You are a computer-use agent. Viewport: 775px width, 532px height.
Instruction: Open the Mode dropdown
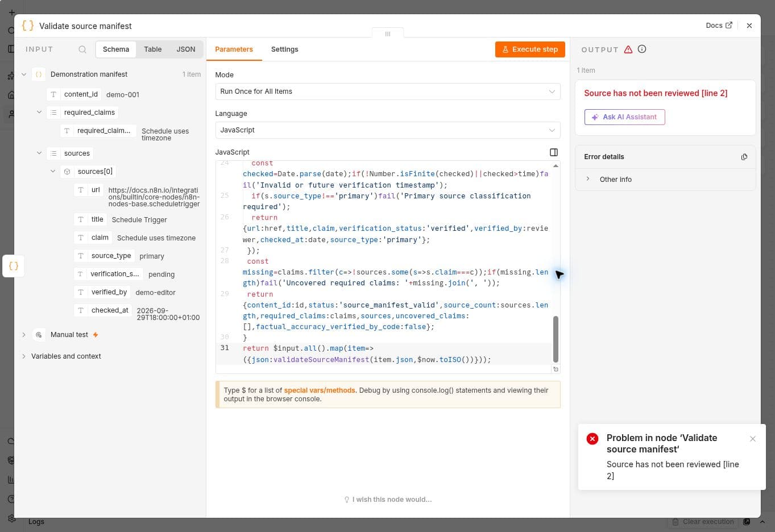(388, 92)
